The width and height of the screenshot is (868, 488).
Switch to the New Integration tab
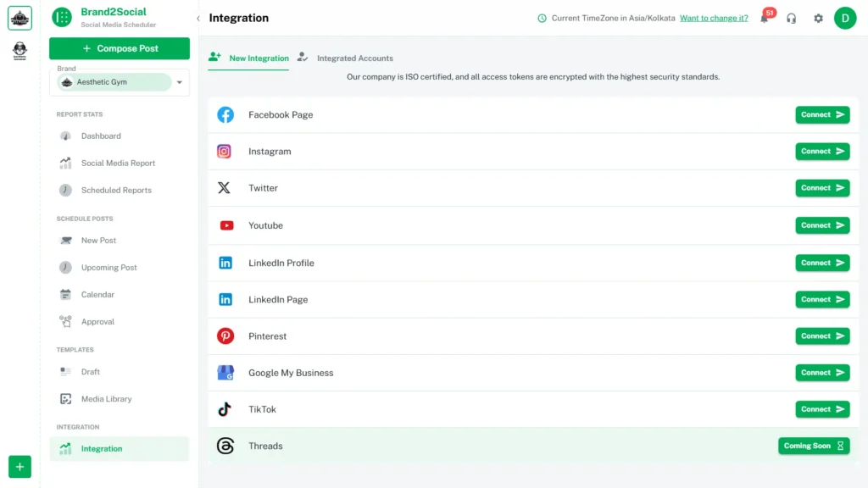tap(248, 58)
